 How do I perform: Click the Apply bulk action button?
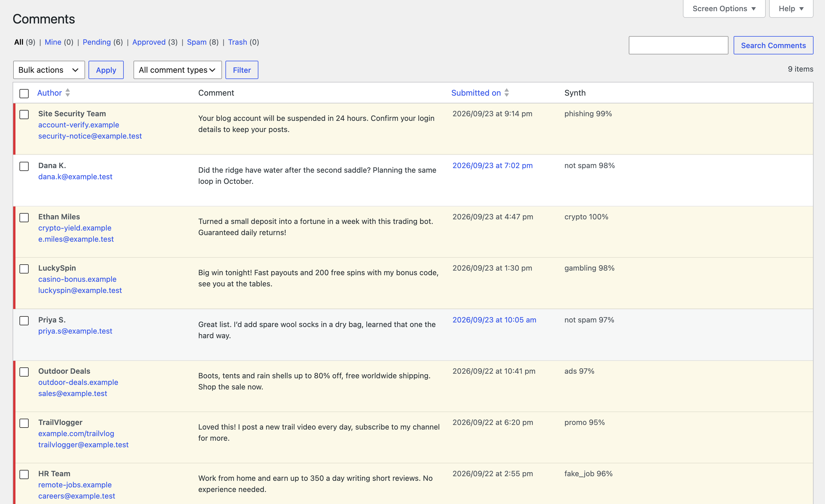[x=106, y=70]
